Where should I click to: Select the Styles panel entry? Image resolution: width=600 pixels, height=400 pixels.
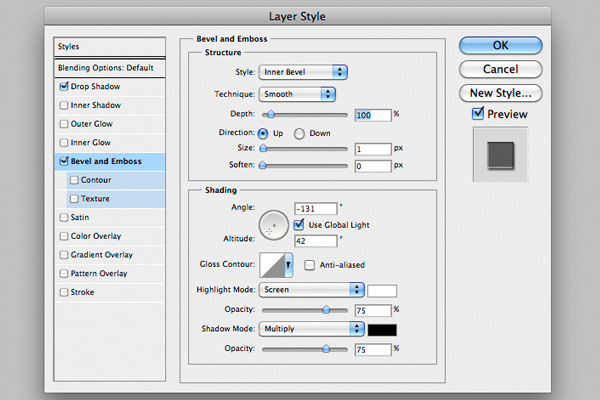110,47
